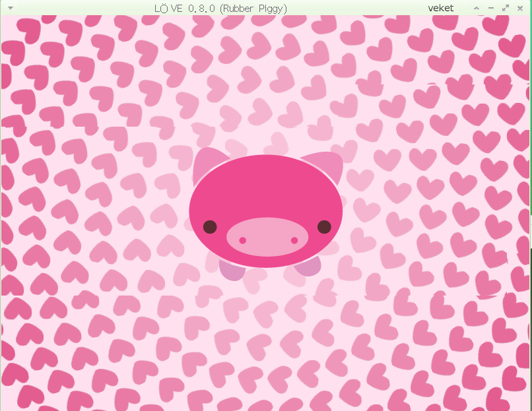Click the 'veket' label in the title bar
This screenshot has width=532, height=411.
click(x=441, y=8)
